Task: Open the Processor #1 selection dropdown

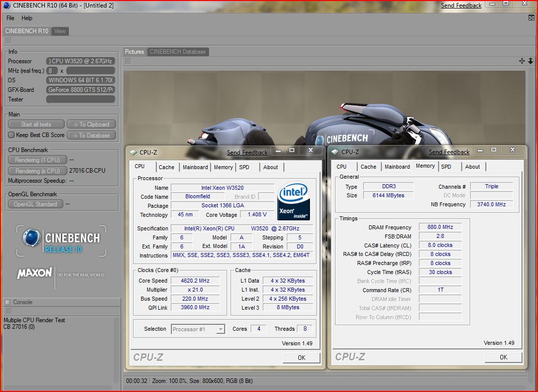Action: 198,329
